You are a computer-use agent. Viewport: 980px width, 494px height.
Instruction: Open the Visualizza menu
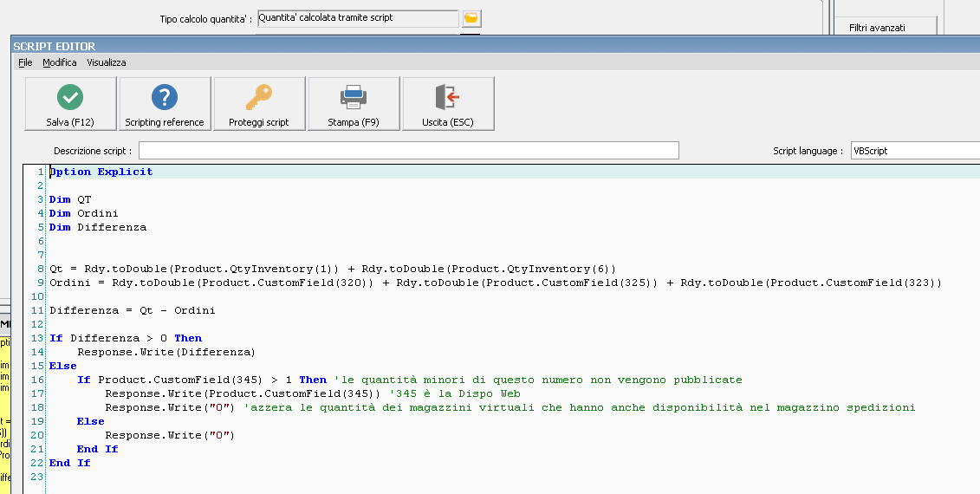[x=107, y=62]
